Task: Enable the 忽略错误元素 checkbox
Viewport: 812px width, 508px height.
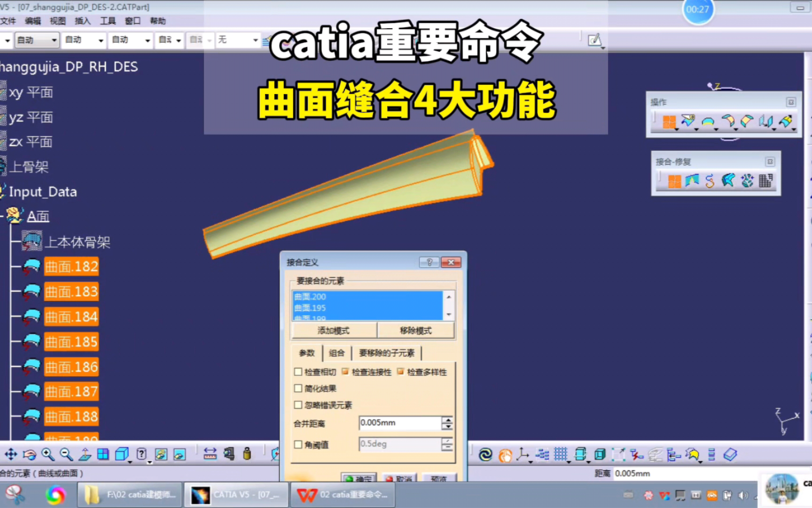Action: 298,405
